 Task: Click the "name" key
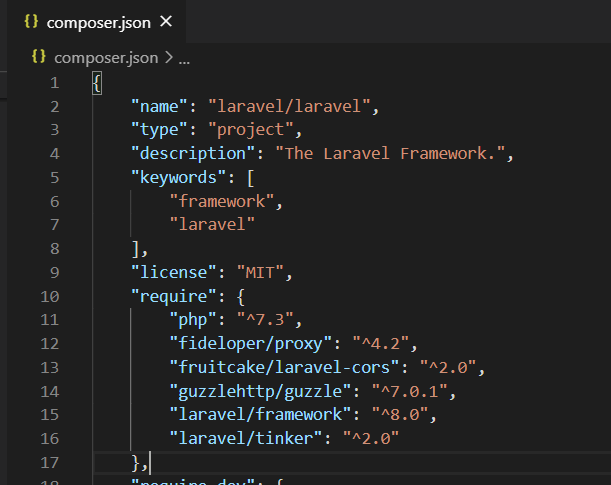(159, 106)
